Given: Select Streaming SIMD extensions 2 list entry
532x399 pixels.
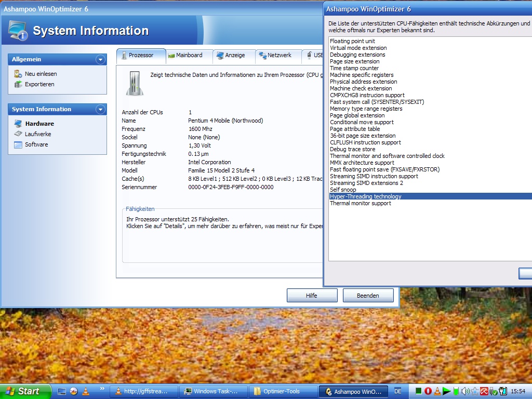Looking at the screenshot, I should point(366,183).
